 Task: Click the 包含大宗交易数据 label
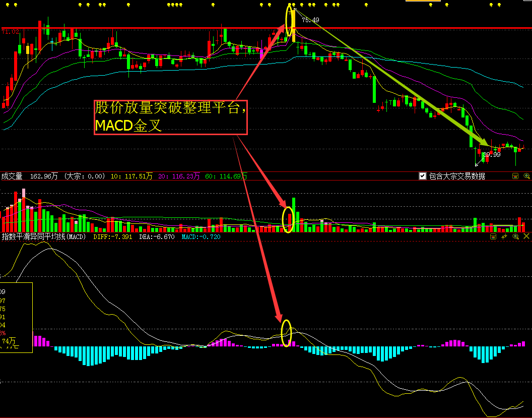click(457, 176)
